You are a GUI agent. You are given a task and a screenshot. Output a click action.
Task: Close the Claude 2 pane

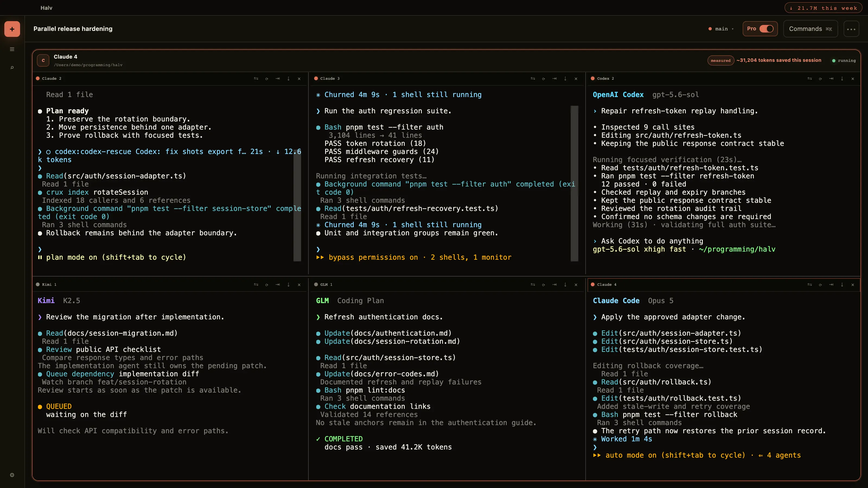click(x=299, y=78)
